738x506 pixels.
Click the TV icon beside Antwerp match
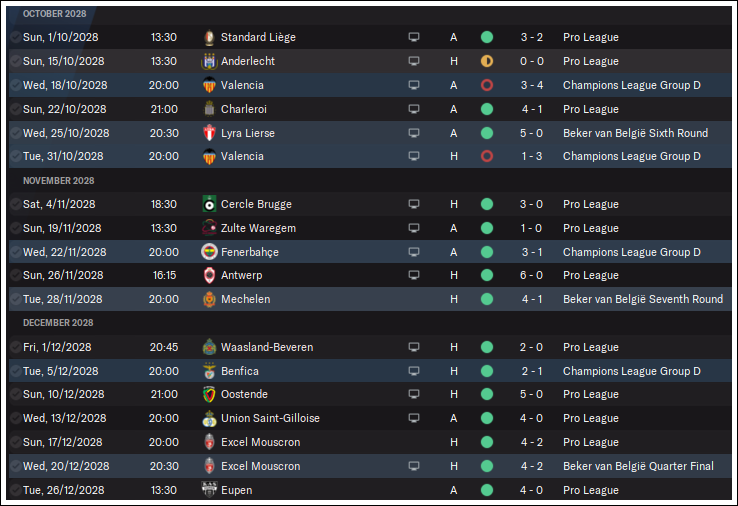[414, 275]
